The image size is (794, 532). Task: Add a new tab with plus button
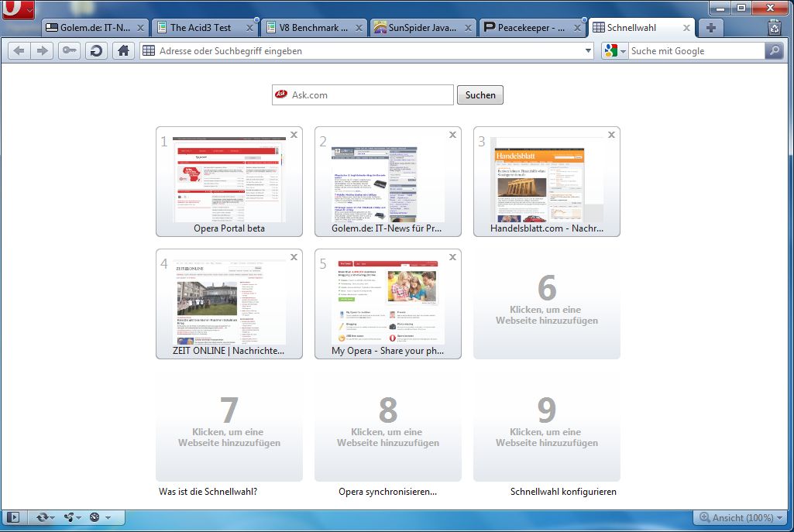pos(710,28)
